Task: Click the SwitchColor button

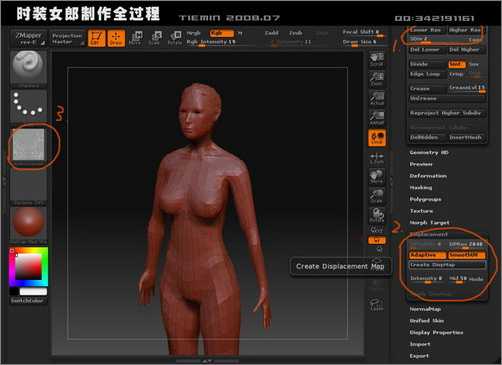Action: tap(27, 301)
